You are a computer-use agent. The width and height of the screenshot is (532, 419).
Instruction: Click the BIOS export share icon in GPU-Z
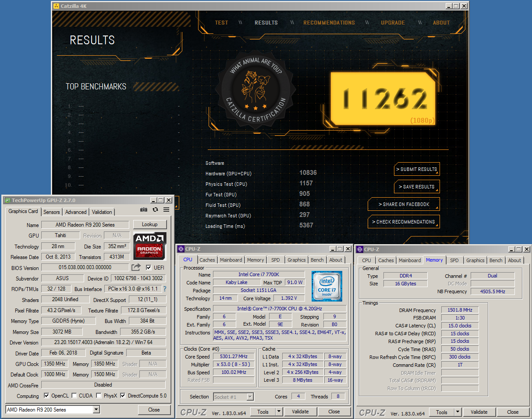[136, 267]
